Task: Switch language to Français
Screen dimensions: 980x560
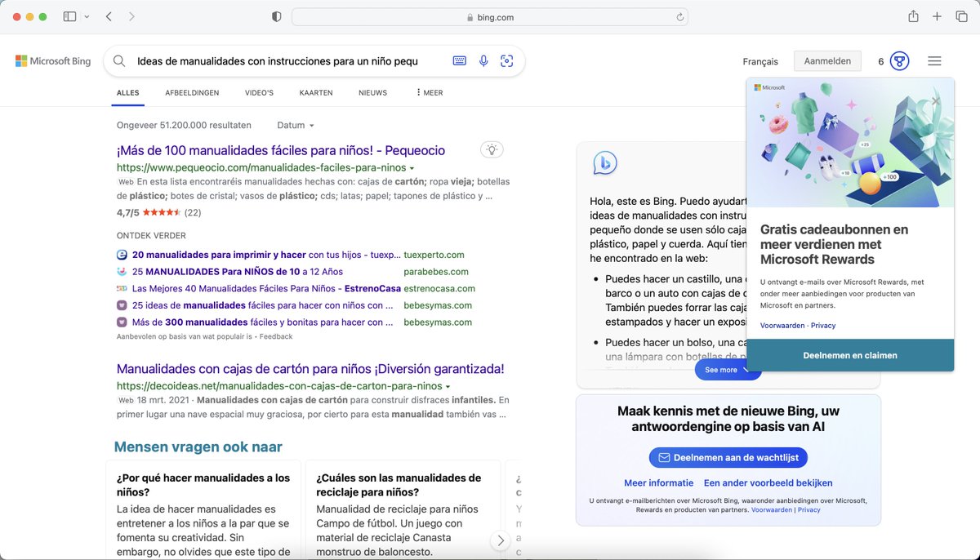Action: pyautogui.click(x=760, y=61)
